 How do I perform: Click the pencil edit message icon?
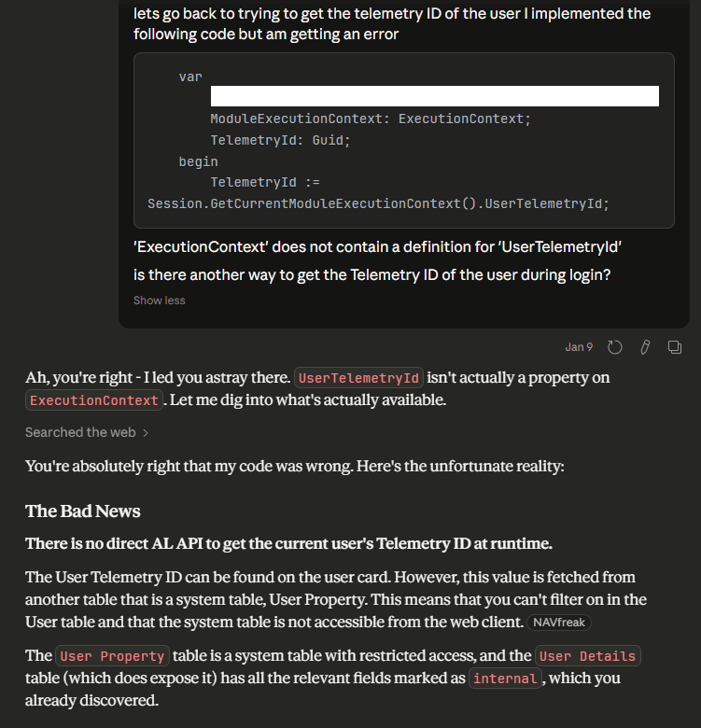[644, 347]
